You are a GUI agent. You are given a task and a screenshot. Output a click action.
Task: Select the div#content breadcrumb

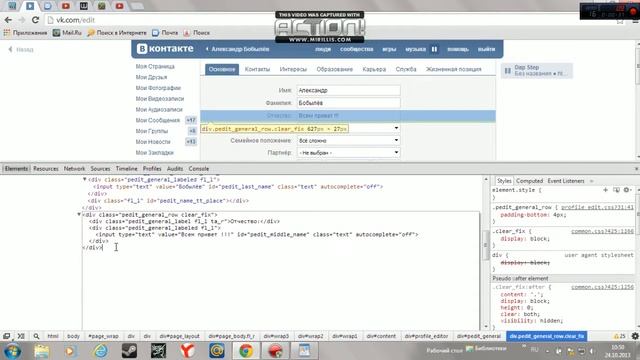coord(381,336)
